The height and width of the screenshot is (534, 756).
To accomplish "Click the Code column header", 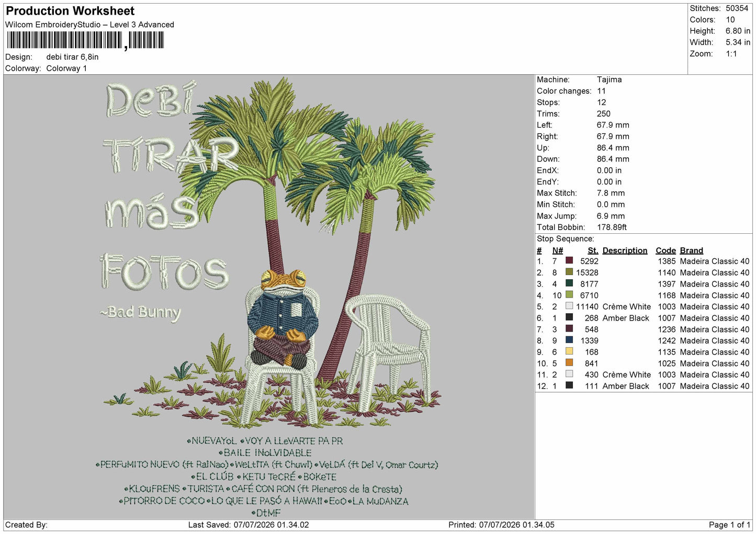I will click(665, 251).
